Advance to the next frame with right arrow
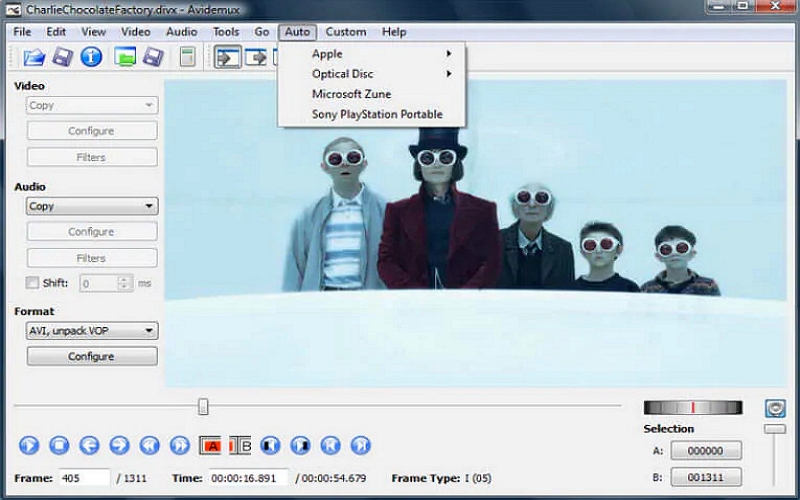 (x=119, y=445)
